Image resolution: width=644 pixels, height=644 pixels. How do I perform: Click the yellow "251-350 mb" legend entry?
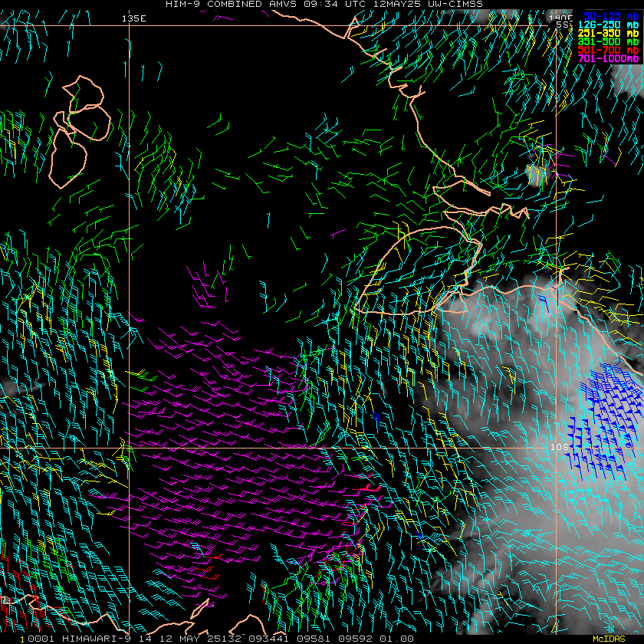tap(608, 33)
